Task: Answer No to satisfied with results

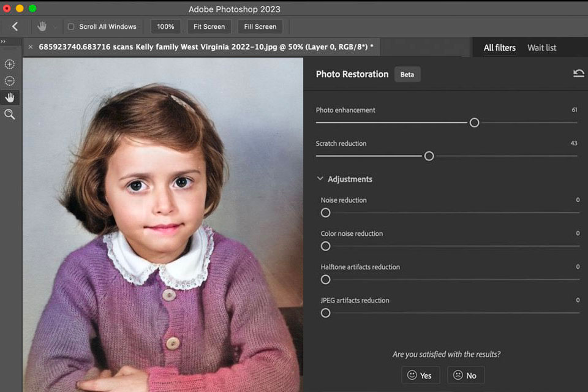Action: [466, 375]
